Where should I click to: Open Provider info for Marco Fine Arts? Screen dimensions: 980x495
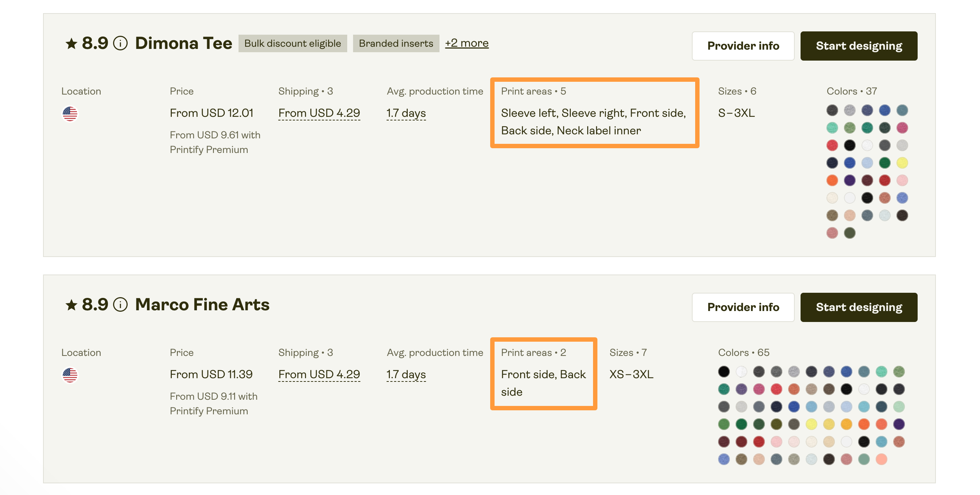[x=743, y=307]
